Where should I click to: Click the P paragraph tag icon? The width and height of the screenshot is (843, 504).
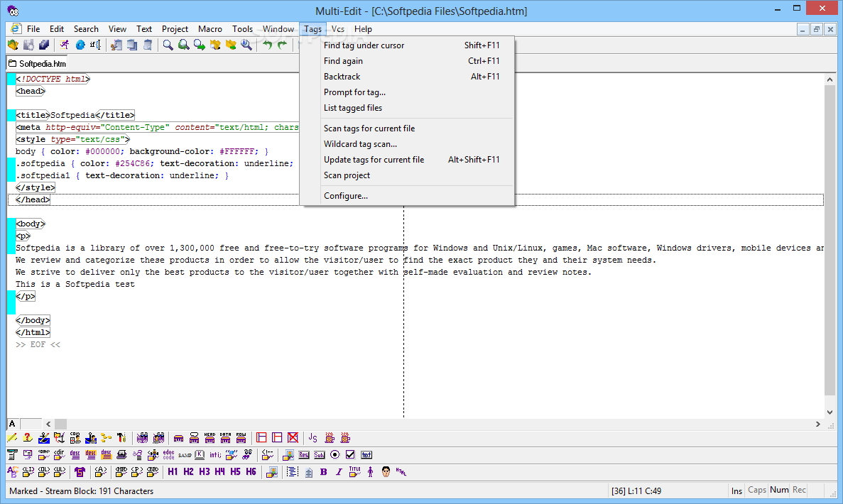pyautogui.click(x=137, y=472)
